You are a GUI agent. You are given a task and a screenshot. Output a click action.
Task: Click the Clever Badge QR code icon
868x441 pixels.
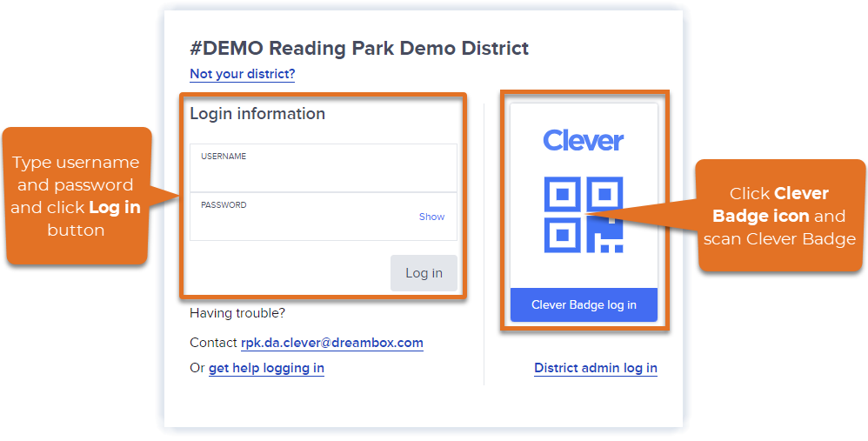[583, 215]
